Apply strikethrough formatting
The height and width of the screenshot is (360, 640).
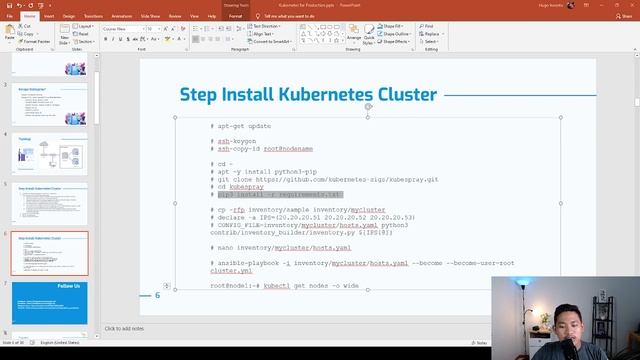[135, 39]
